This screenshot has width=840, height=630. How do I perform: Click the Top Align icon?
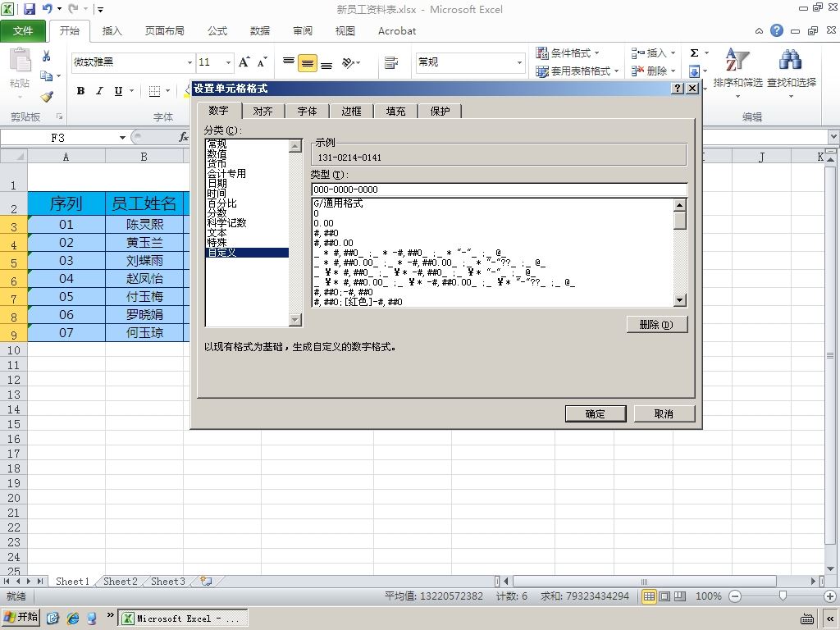coord(288,62)
